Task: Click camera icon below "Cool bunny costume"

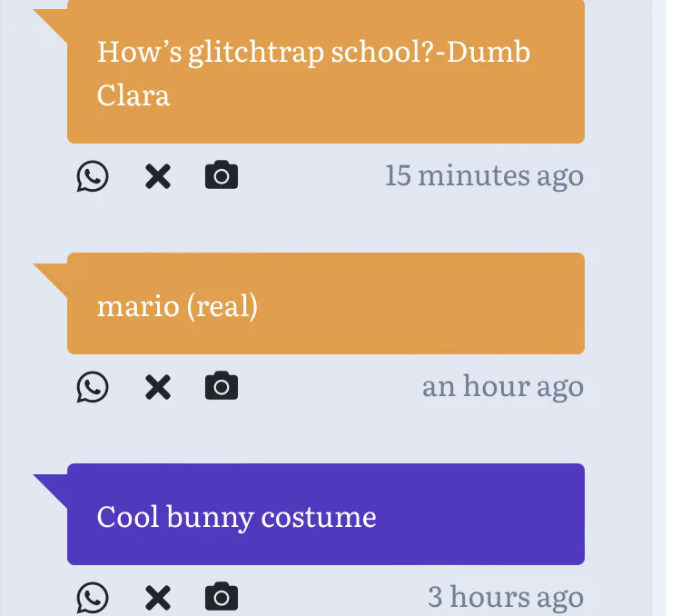Action: point(222,597)
